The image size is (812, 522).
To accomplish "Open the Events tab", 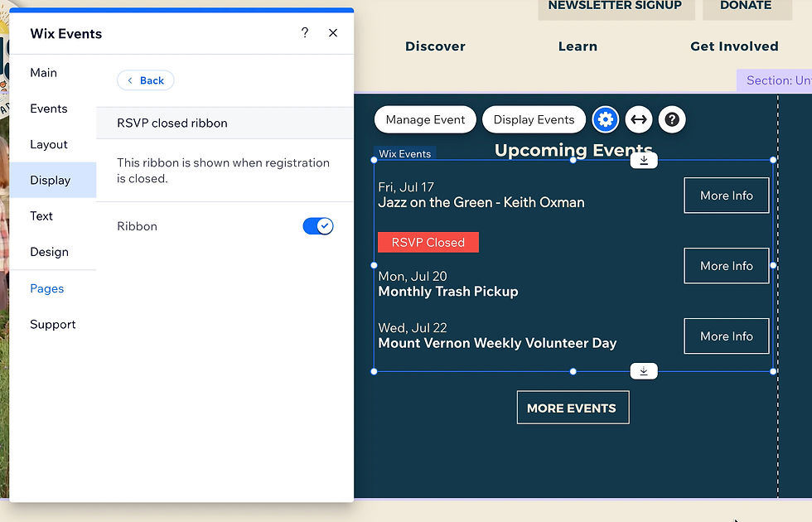I will click(x=49, y=109).
